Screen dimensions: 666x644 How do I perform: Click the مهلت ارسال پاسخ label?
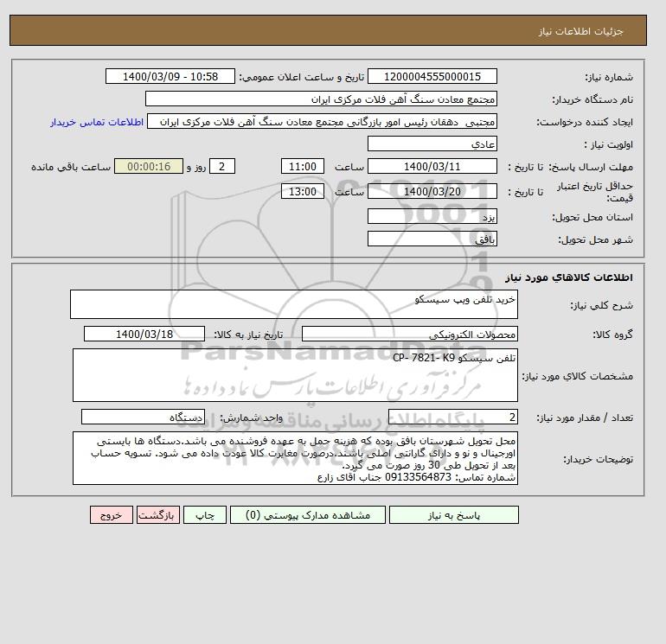click(591, 167)
